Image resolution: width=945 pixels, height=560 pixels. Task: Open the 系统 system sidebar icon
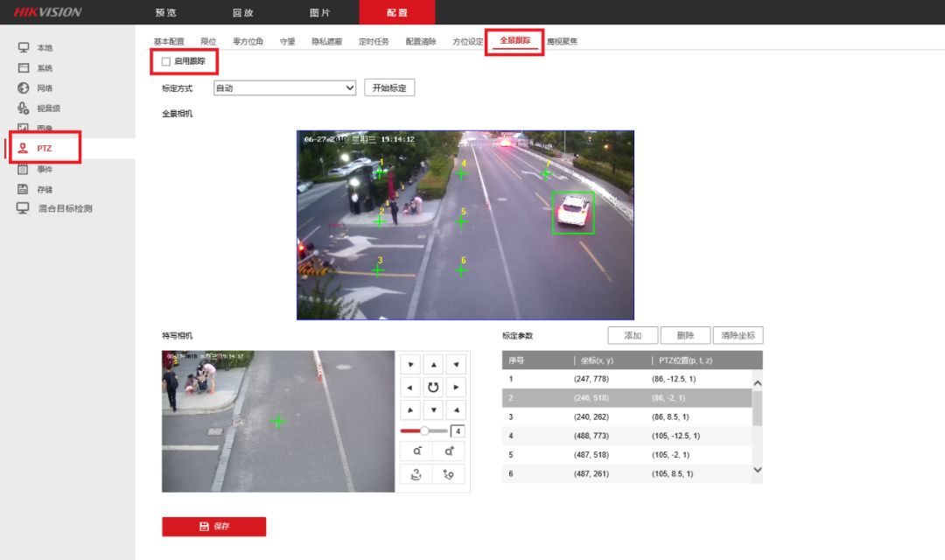pos(24,68)
